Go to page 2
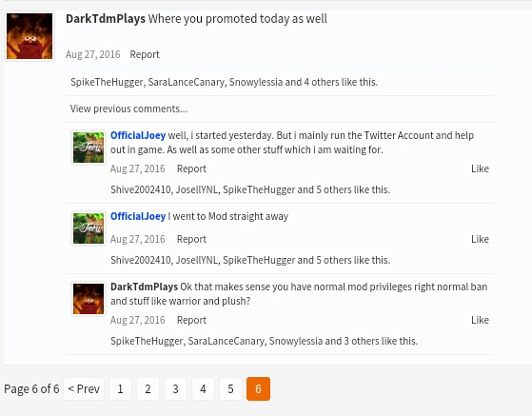 pos(148,388)
